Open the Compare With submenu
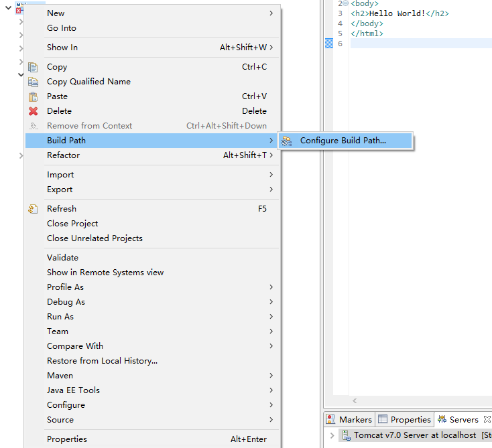492x448 pixels. coord(152,346)
